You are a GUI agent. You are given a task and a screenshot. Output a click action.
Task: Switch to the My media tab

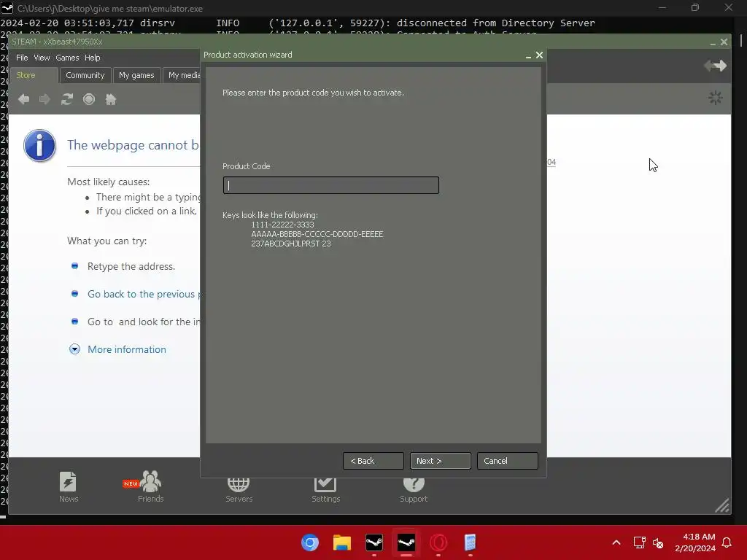click(182, 75)
